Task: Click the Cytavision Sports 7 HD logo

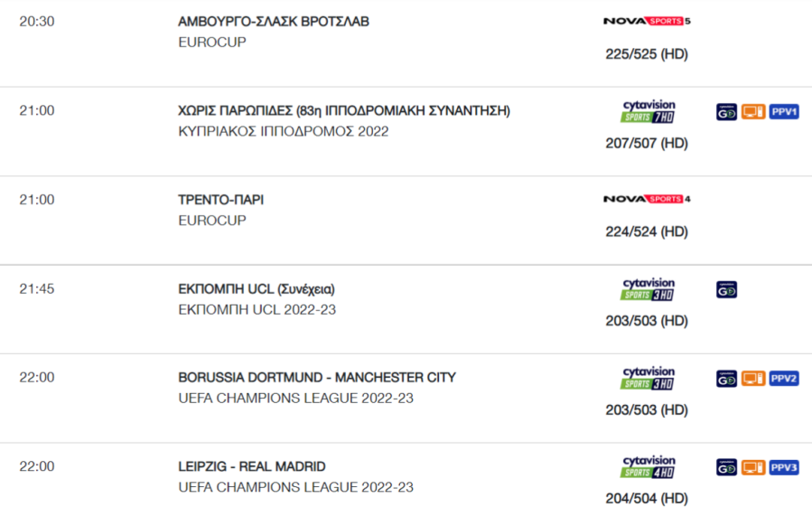Action: pos(648,111)
